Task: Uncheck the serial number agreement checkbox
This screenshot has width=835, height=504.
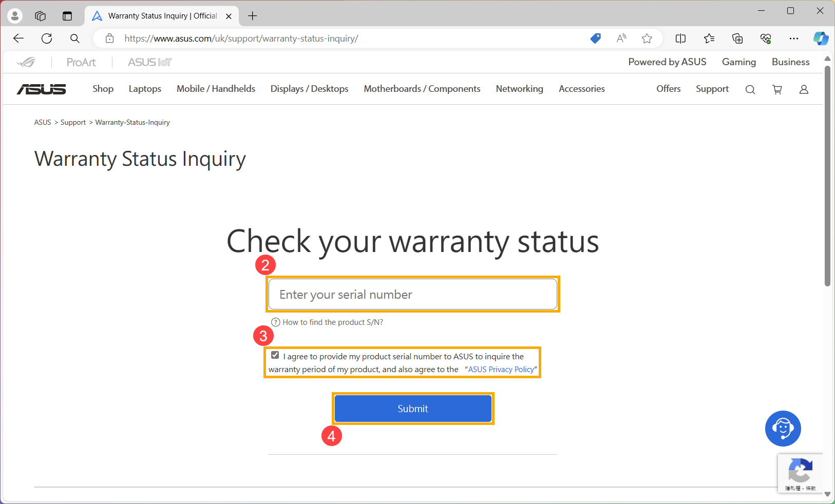Action: (275, 355)
